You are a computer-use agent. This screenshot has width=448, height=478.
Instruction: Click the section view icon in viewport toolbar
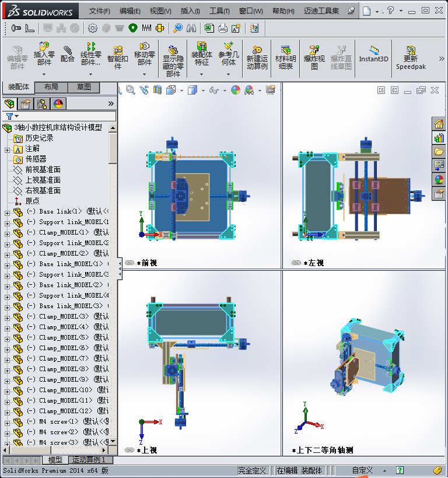tap(157, 90)
